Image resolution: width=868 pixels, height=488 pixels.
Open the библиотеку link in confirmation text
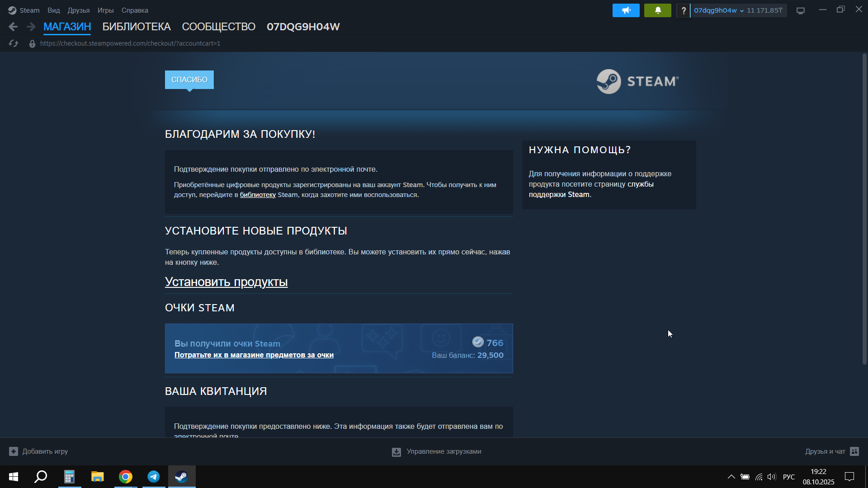coord(258,195)
